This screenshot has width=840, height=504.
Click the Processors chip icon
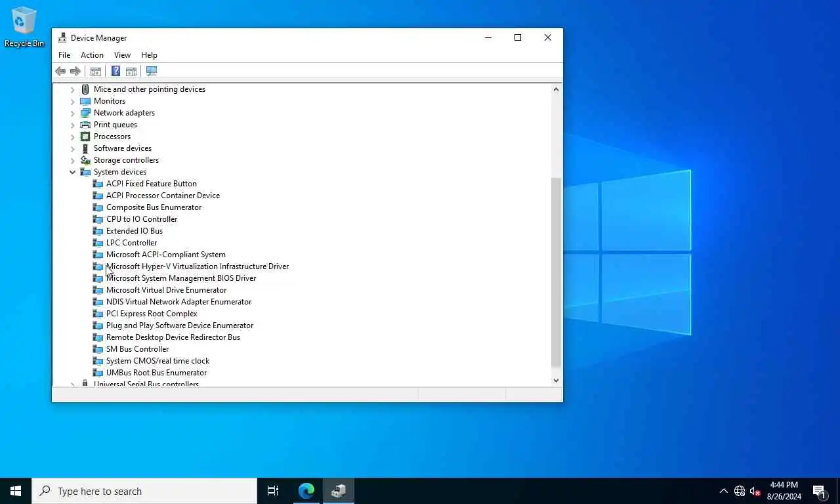(85, 136)
